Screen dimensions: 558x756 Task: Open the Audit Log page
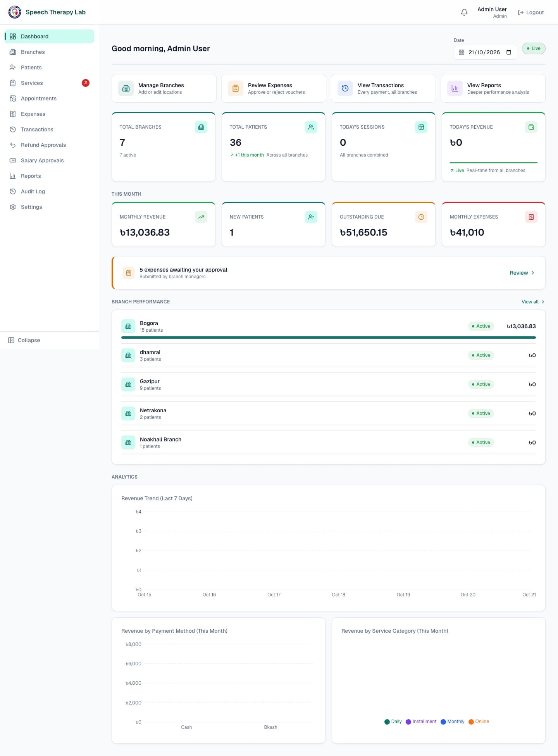[50, 191]
